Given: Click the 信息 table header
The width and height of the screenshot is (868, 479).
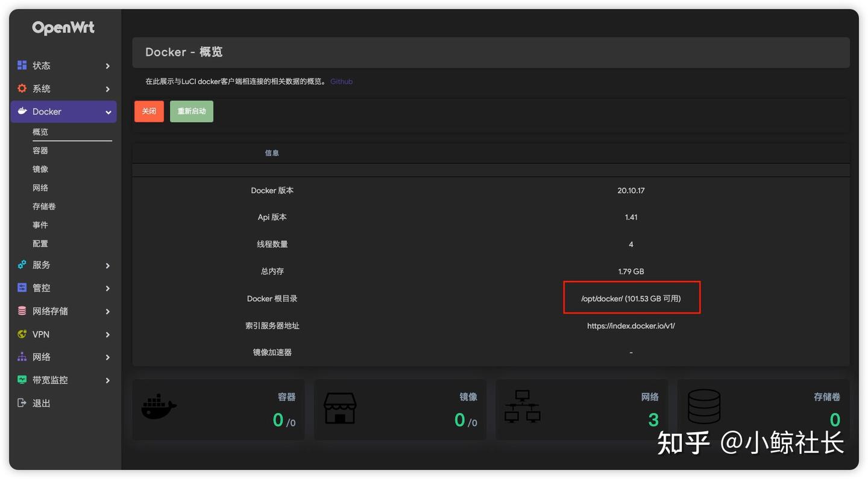Looking at the screenshot, I should click(272, 153).
